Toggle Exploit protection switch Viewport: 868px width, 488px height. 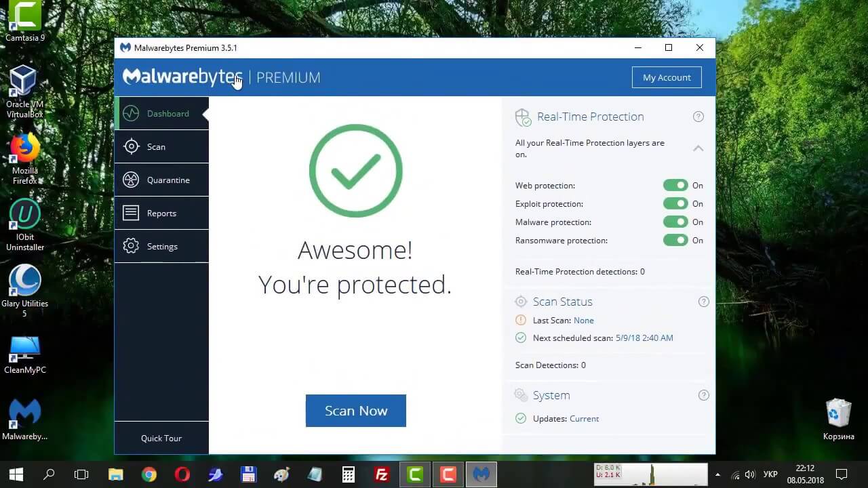(x=675, y=203)
